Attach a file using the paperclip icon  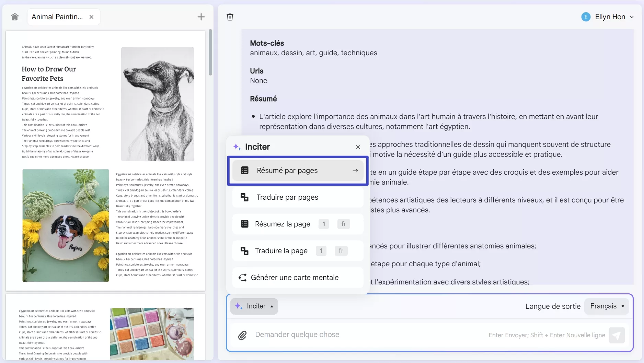[242, 335]
